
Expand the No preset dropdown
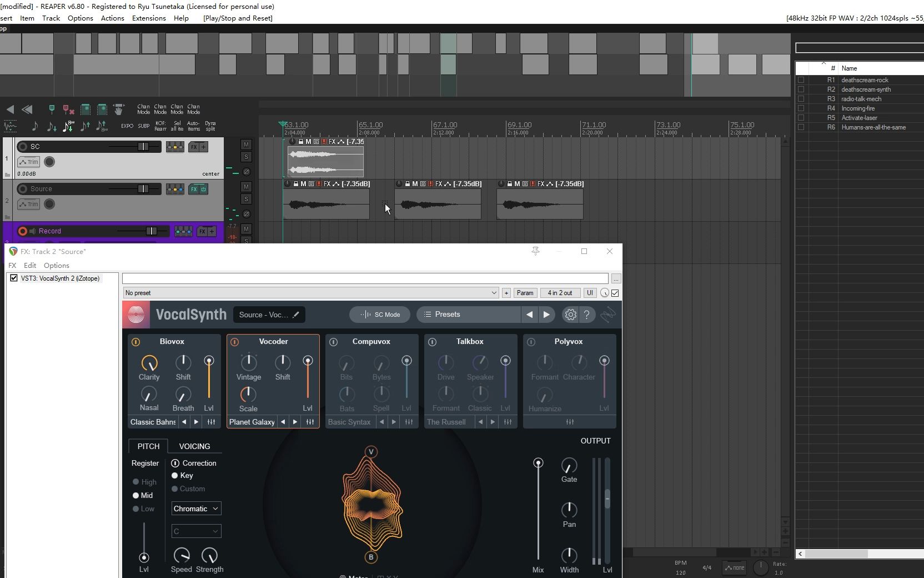(311, 293)
